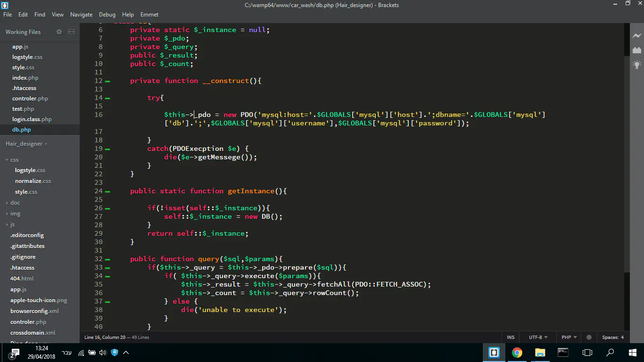Open the Navigate menu

(81, 15)
